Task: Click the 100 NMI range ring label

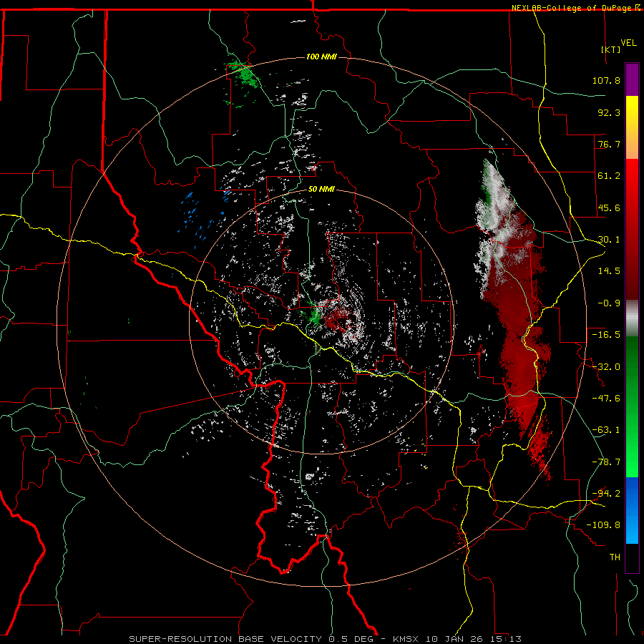Action: (x=321, y=57)
